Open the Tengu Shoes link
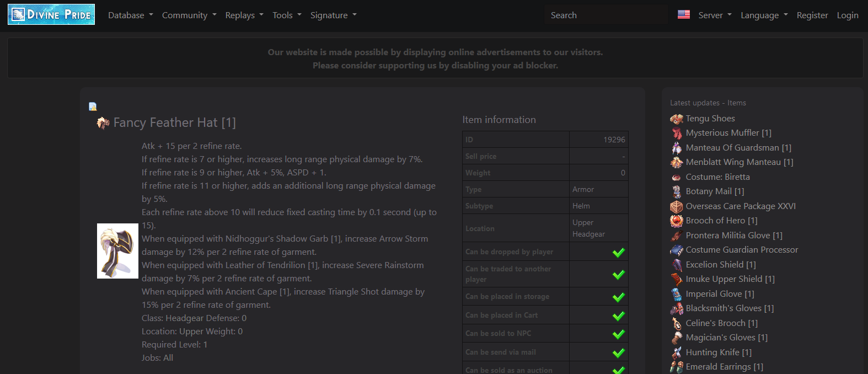The image size is (868, 374). 710,119
